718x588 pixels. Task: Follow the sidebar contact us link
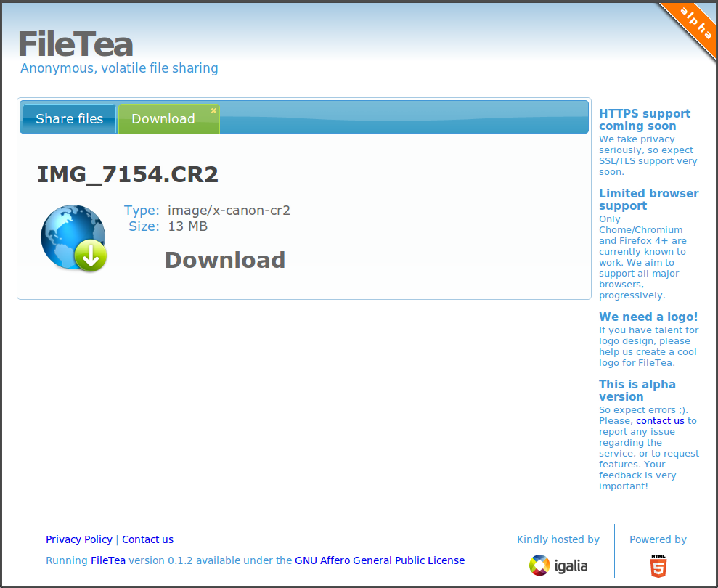coord(660,420)
